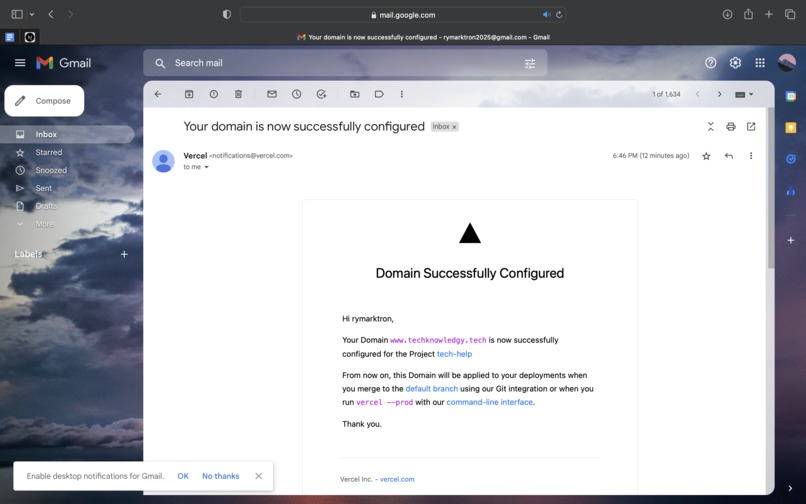The width and height of the screenshot is (806, 504).
Task: Open the command-line interface link
Action: coord(489,402)
